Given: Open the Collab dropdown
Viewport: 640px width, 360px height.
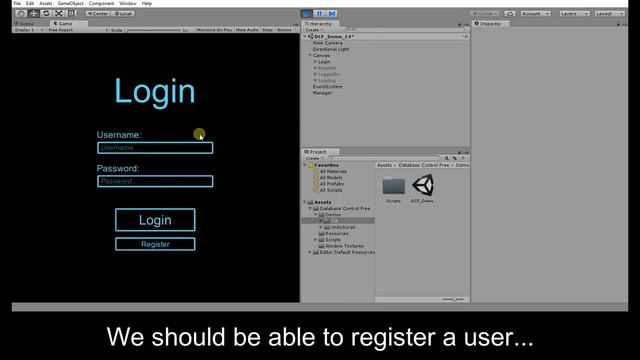Looking at the screenshot, I should pyautogui.click(x=485, y=13).
